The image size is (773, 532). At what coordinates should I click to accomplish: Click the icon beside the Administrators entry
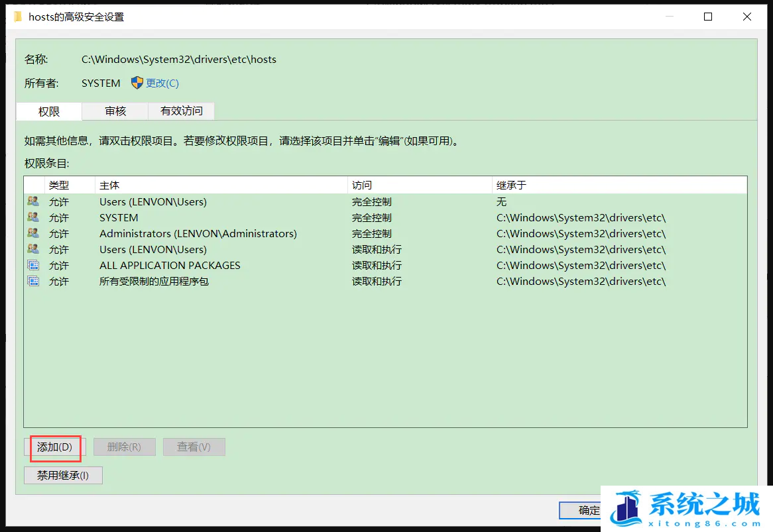32,233
